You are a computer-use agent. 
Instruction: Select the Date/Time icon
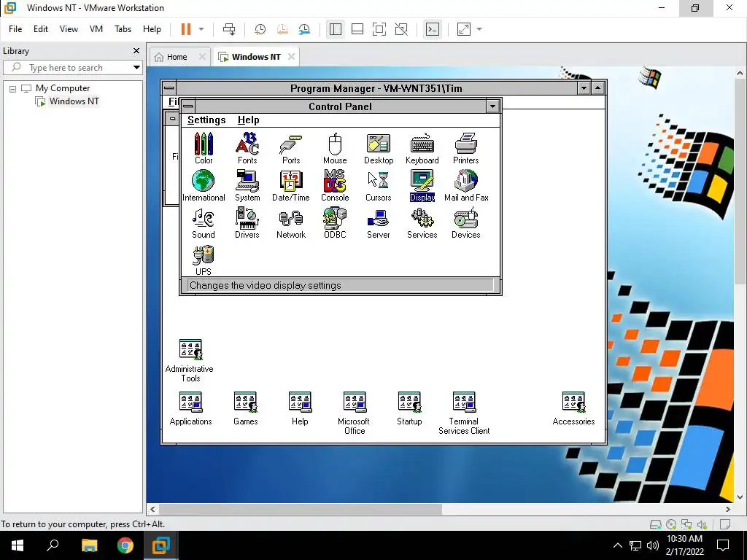(291, 186)
